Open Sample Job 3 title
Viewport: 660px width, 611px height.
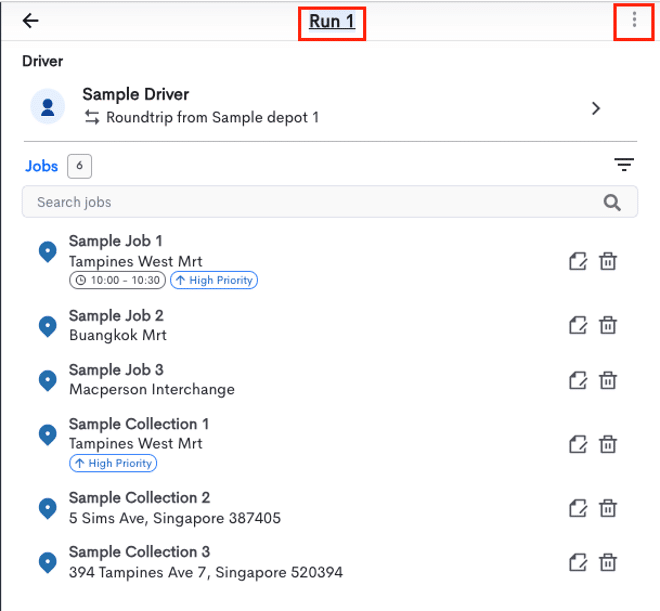point(116,370)
